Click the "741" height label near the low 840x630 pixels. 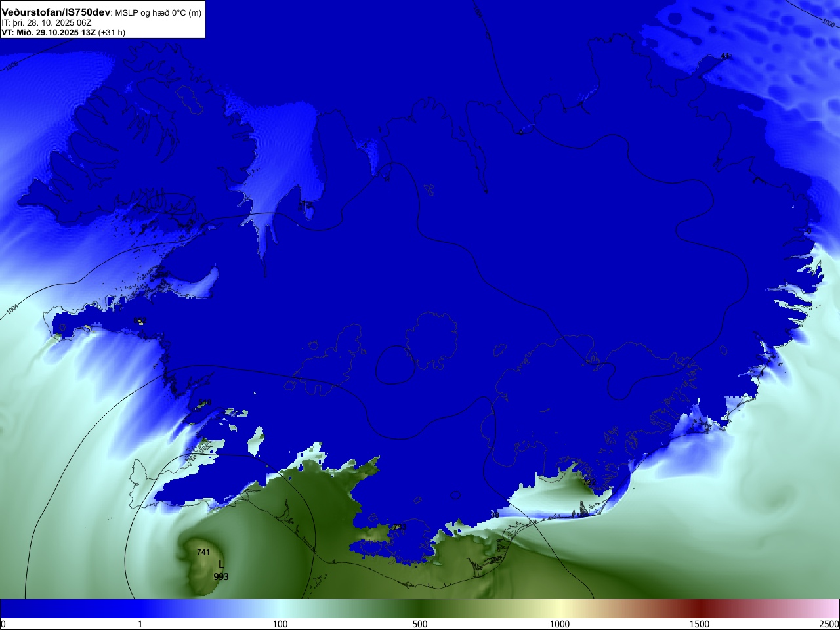tap(203, 552)
